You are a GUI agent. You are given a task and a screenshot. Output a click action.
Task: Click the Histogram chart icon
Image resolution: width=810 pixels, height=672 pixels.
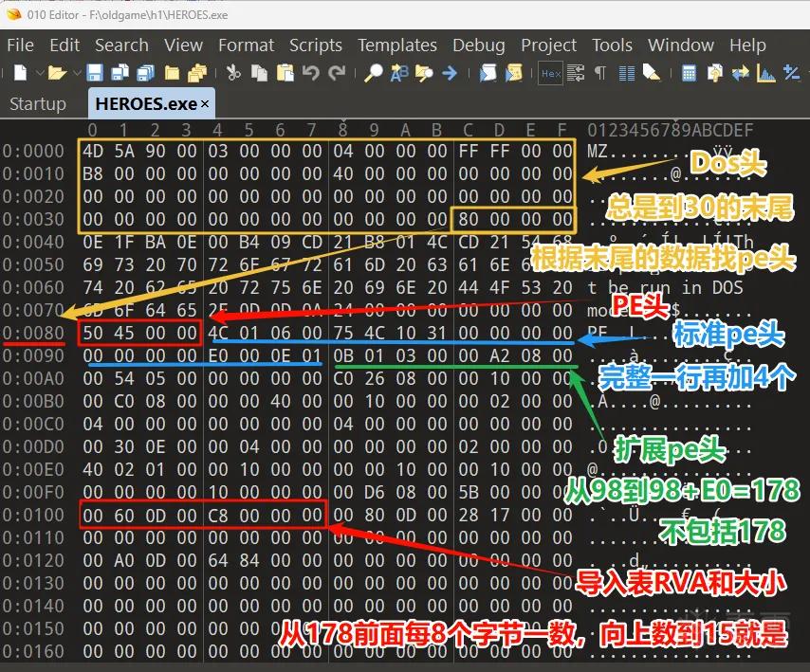point(765,73)
